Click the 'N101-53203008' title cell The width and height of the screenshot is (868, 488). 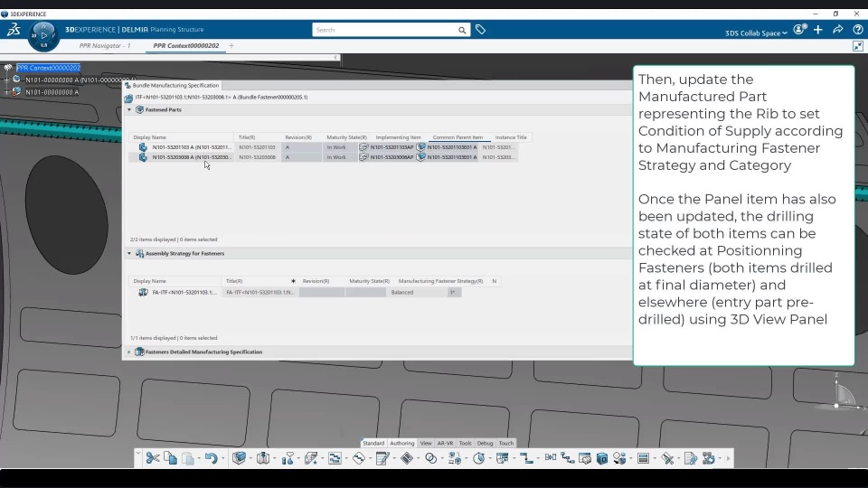258,157
